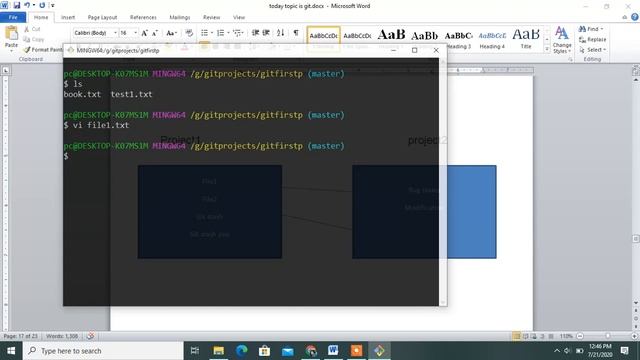Apply the Title style
The width and height of the screenshot is (640, 360).
(x=526, y=39)
